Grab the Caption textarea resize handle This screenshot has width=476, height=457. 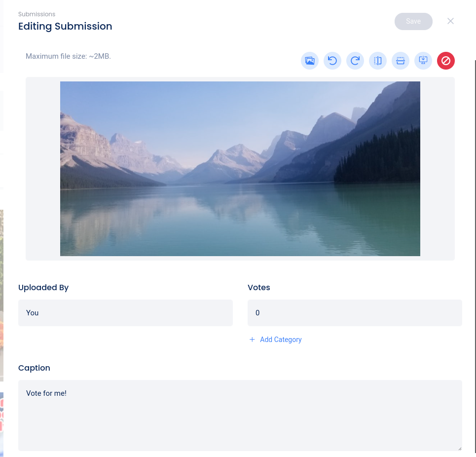point(459,448)
